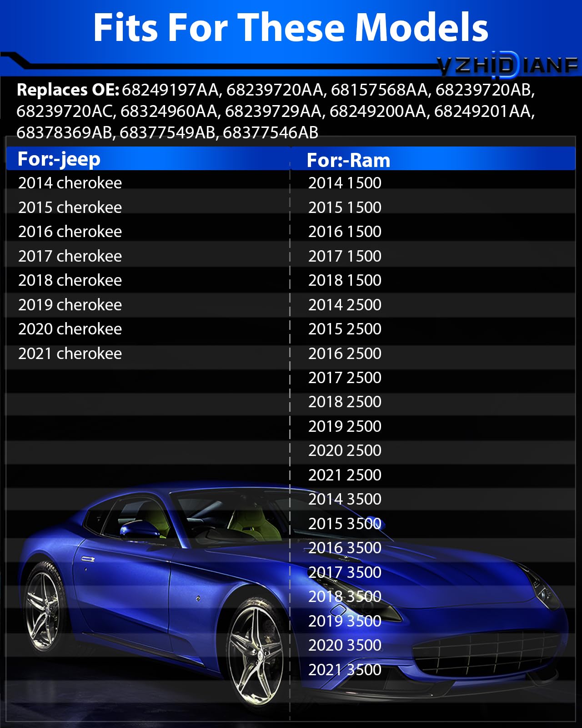Screen dimensions: 582x728
Task: Pick the "2018 3500" Ram entry
Action: pos(345,597)
